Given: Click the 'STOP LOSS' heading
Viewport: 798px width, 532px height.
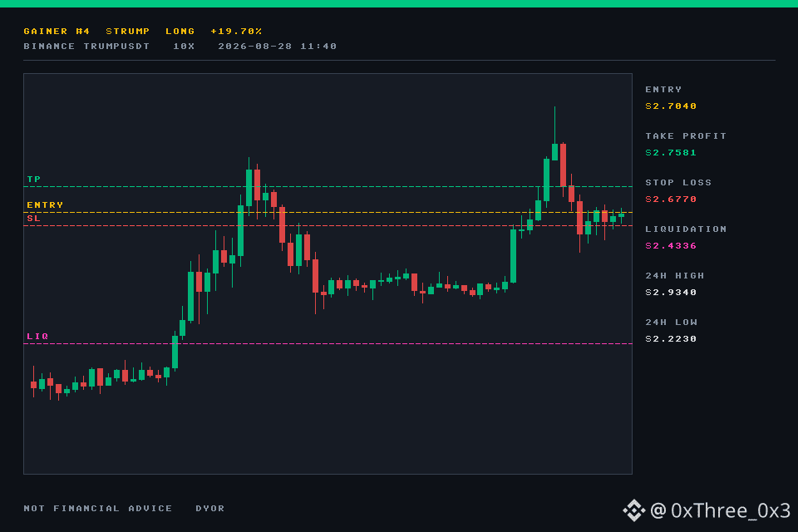Looking at the screenshot, I should [678, 183].
